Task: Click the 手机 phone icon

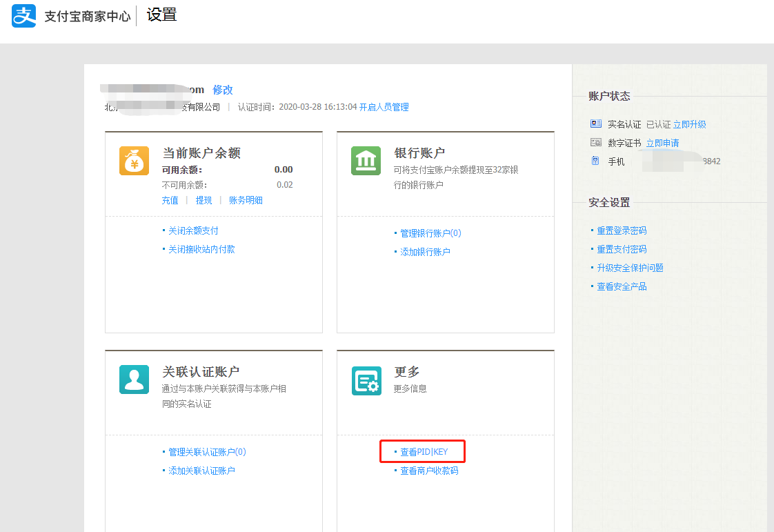Action: pyautogui.click(x=595, y=161)
